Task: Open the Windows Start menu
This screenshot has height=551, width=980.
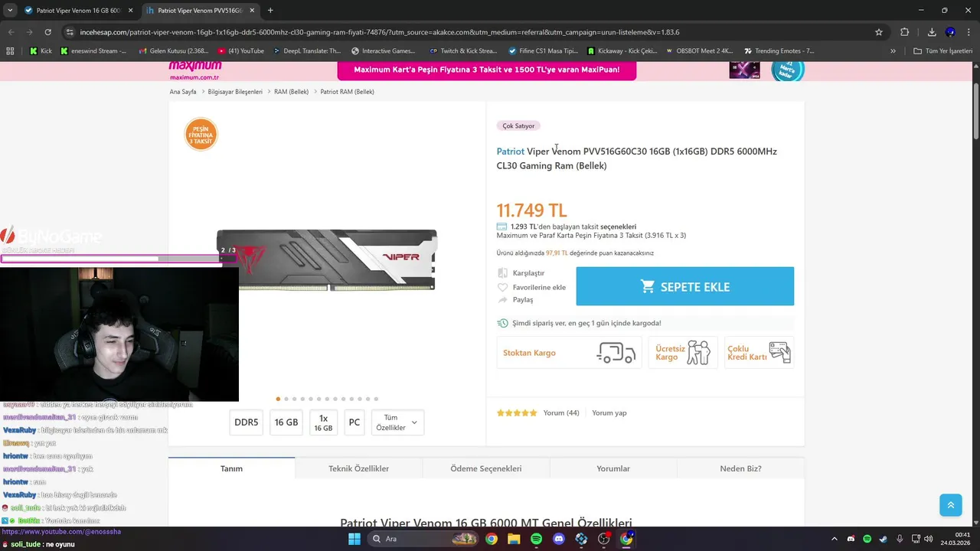Action: point(354,539)
